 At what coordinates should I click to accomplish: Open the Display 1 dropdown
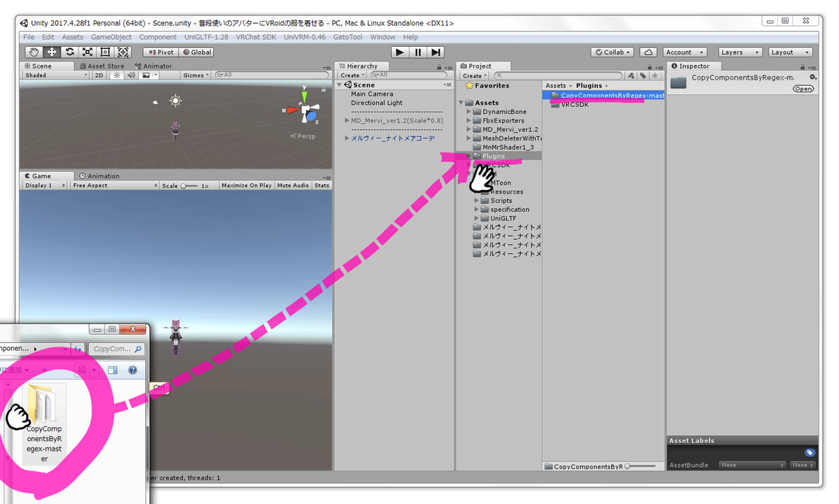pyautogui.click(x=45, y=185)
